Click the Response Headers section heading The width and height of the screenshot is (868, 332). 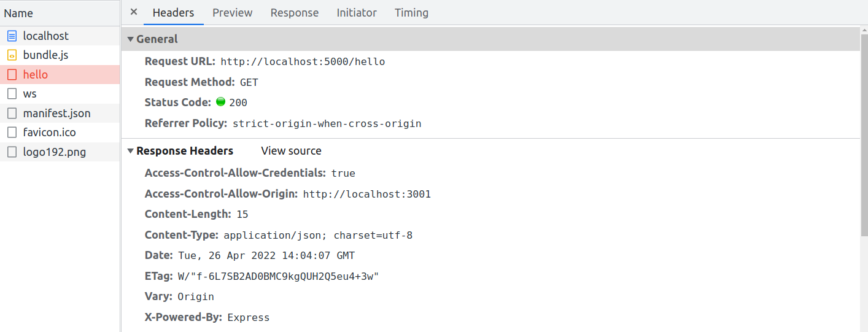coord(185,151)
